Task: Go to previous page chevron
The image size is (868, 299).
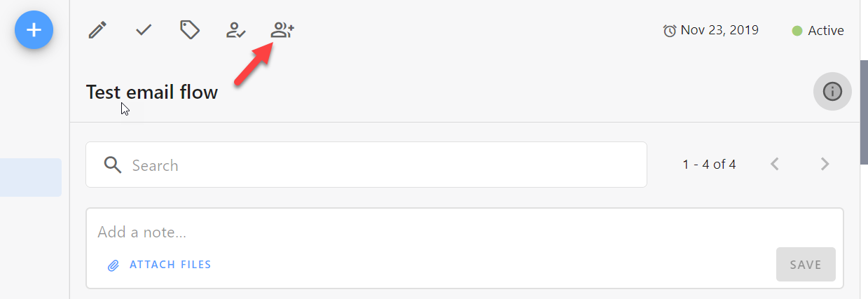Action: [774, 165]
